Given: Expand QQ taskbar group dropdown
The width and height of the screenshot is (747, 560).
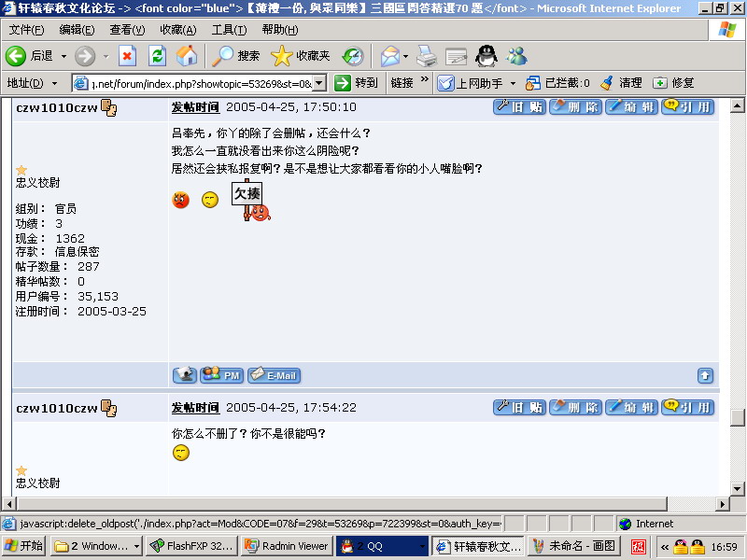Looking at the screenshot, I should [422, 547].
